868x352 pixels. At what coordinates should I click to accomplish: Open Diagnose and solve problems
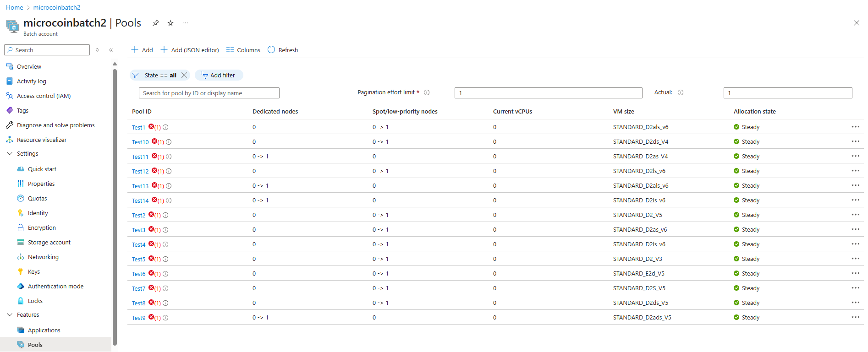(x=55, y=125)
